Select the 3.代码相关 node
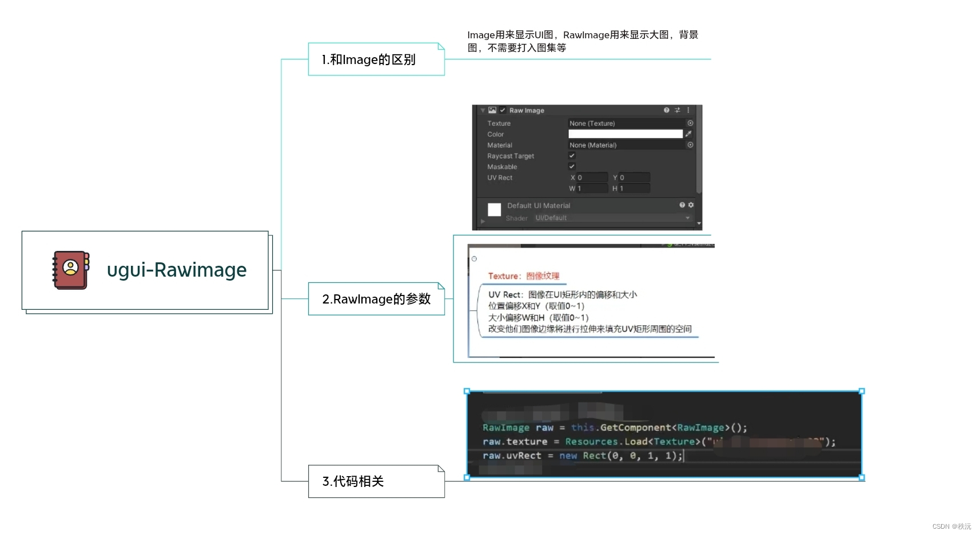 coord(376,481)
